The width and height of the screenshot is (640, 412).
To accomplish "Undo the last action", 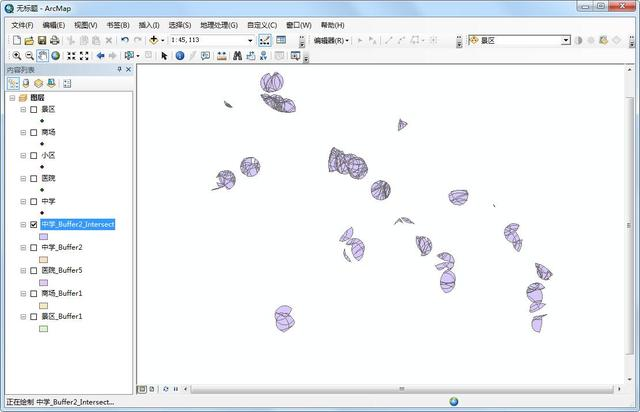I will (125, 40).
